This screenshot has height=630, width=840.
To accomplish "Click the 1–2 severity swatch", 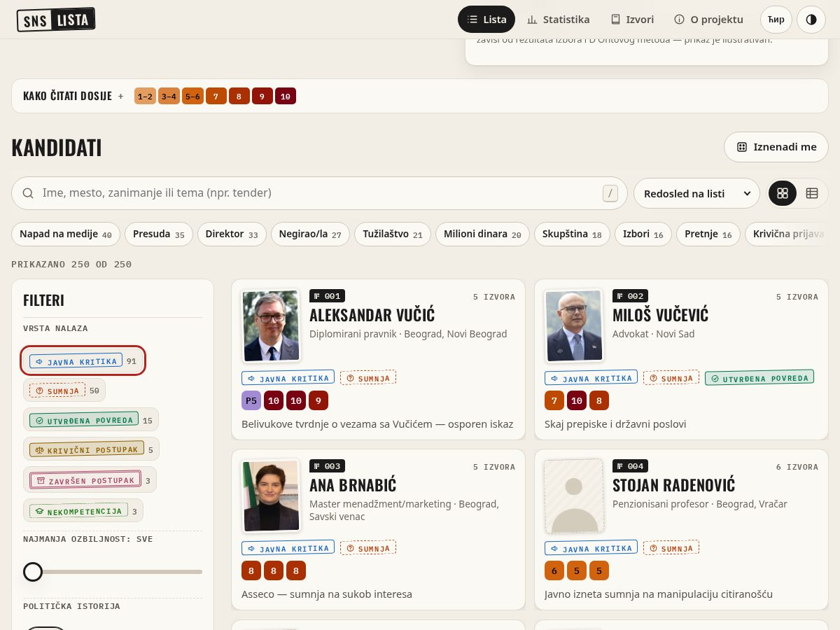I will 145,97.
